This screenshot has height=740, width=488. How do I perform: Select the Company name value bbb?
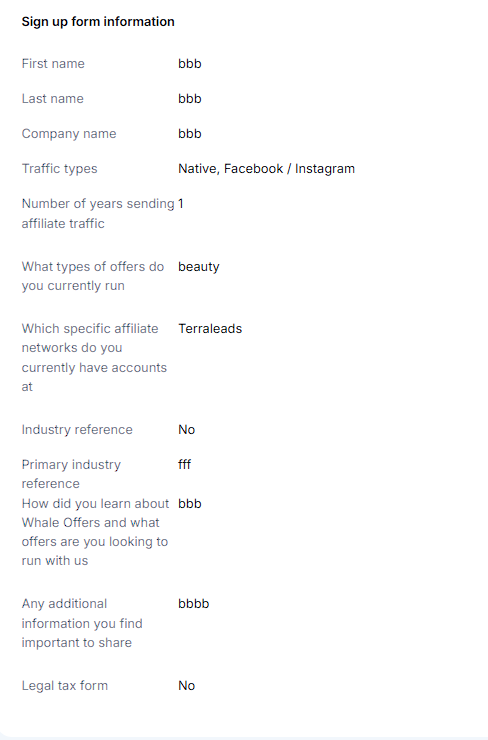click(x=190, y=134)
